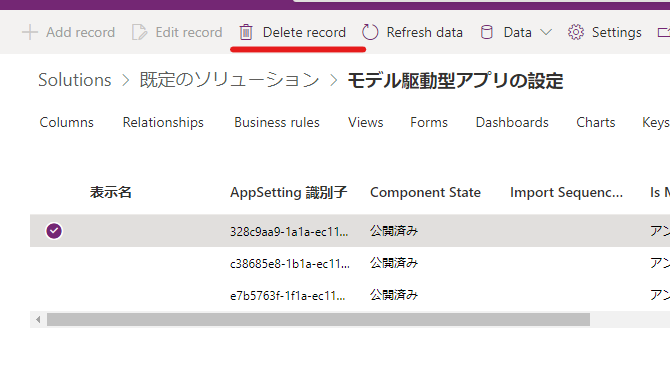Deselect the checked row checkmark
670x374 pixels.
tap(54, 231)
